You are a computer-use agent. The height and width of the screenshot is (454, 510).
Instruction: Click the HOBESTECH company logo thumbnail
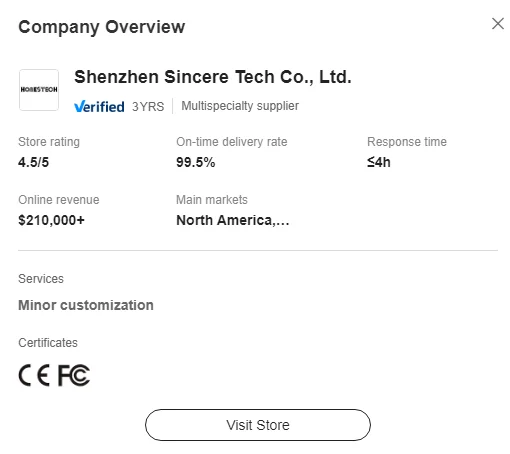coord(39,90)
